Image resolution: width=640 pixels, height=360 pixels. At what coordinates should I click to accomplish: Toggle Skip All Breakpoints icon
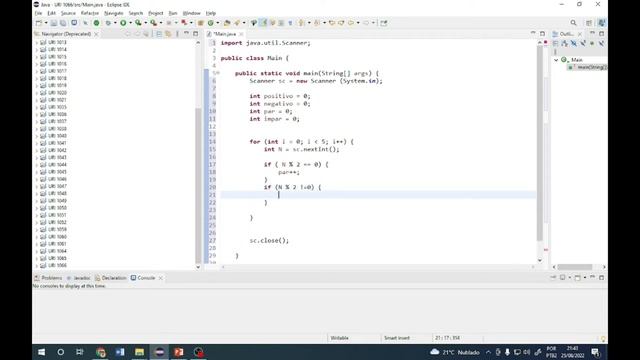(x=85, y=23)
